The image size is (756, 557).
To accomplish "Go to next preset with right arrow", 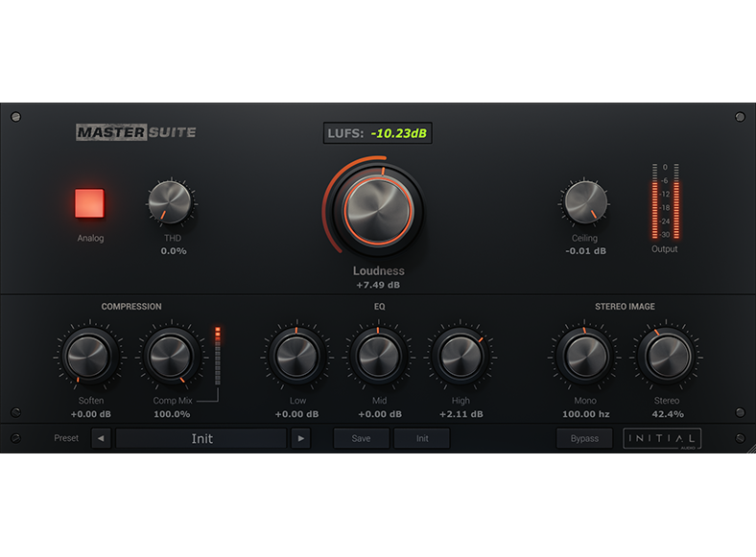I will pyautogui.click(x=301, y=438).
